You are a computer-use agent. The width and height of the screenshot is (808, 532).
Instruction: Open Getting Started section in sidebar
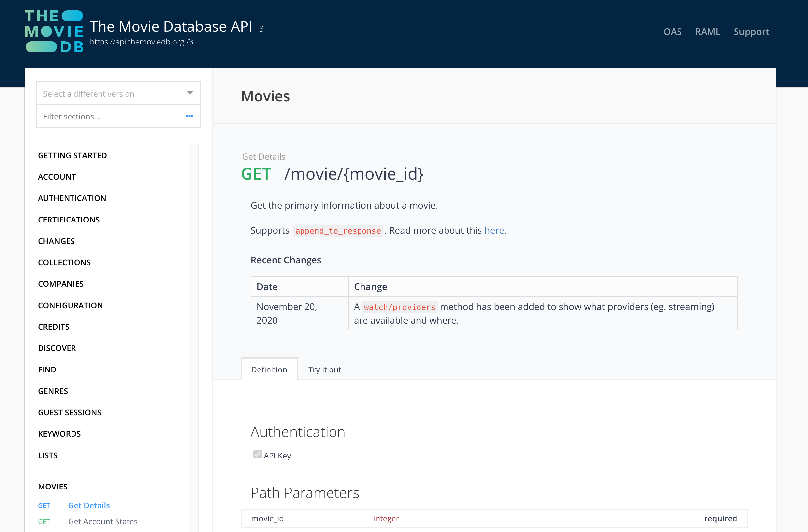pos(72,155)
